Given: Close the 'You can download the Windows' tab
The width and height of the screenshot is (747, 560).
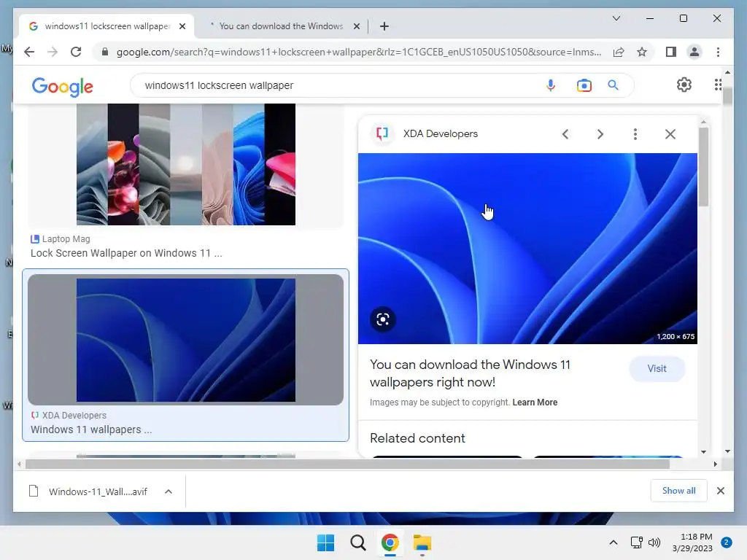Looking at the screenshot, I should click(x=356, y=26).
